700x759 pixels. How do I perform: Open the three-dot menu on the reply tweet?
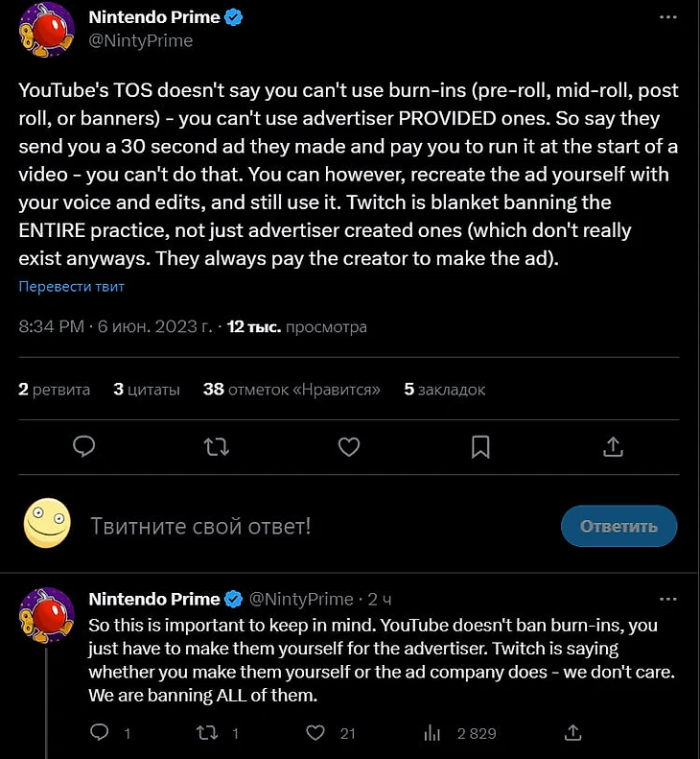click(x=667, y=599)
